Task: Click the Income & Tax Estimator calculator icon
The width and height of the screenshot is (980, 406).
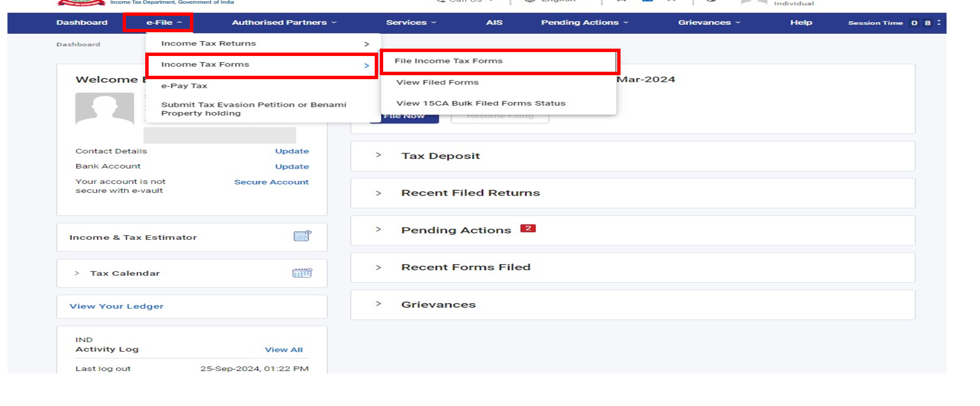Action: [302, 236]
